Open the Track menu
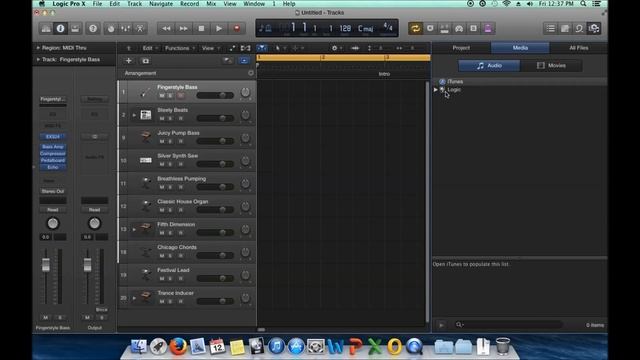Viewport: 640px width, 360px height. click(134, 4)
